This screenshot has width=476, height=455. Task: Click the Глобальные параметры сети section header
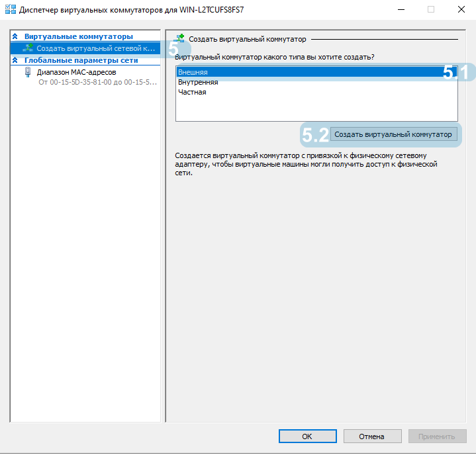81,60
